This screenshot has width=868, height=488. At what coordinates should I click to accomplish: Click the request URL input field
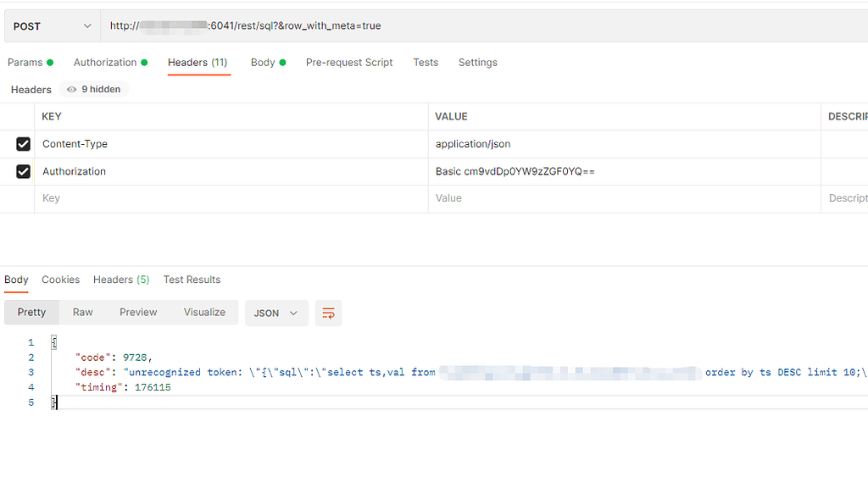484,26
